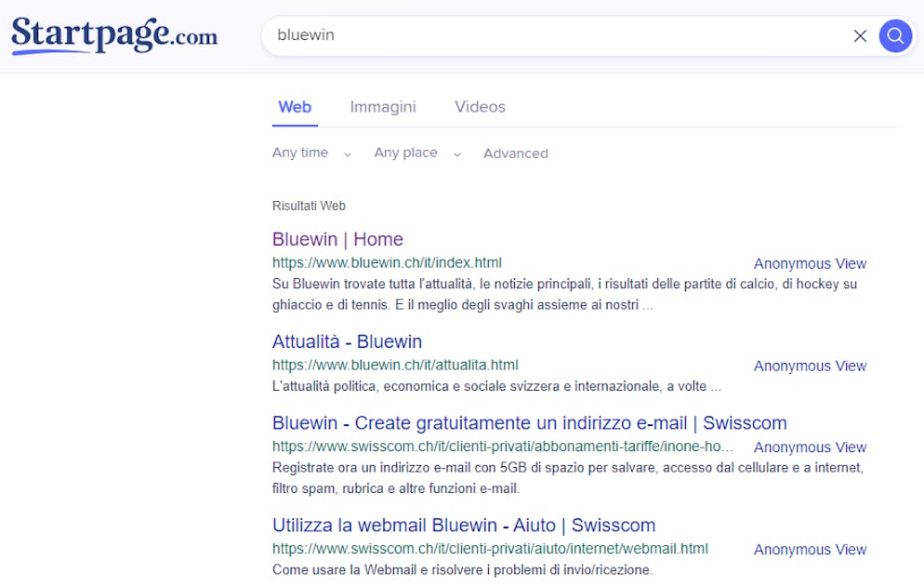
Task: Click the snippet starting 'L'attualità politica'
Action: tap(496, 386)
